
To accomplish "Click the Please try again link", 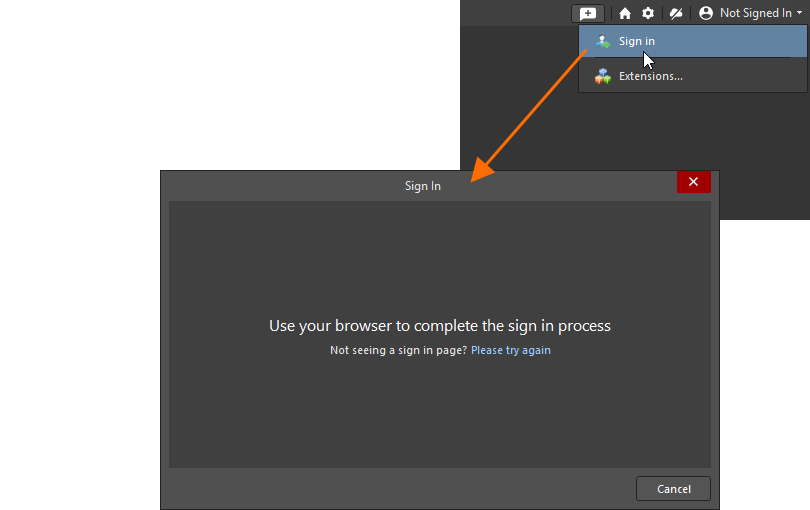I will (510, 350).
